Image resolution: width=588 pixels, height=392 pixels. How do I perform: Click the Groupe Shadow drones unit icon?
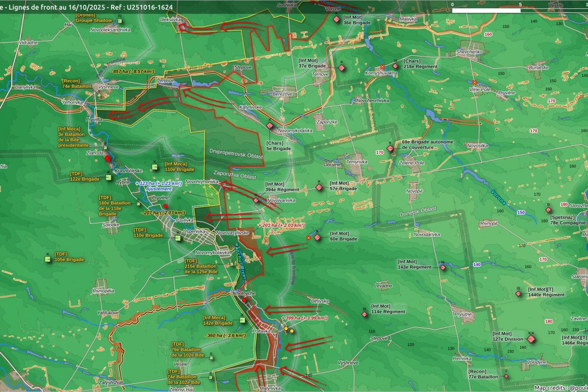(120, 21)
